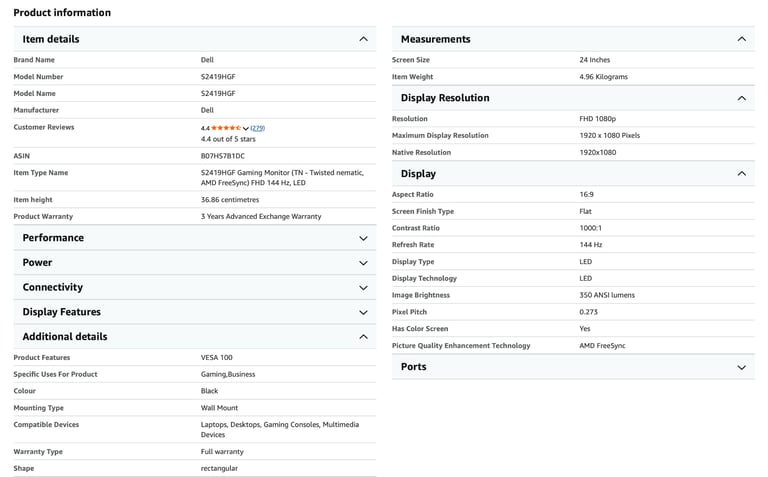Expand the Ports section chevron

point(742,367)
